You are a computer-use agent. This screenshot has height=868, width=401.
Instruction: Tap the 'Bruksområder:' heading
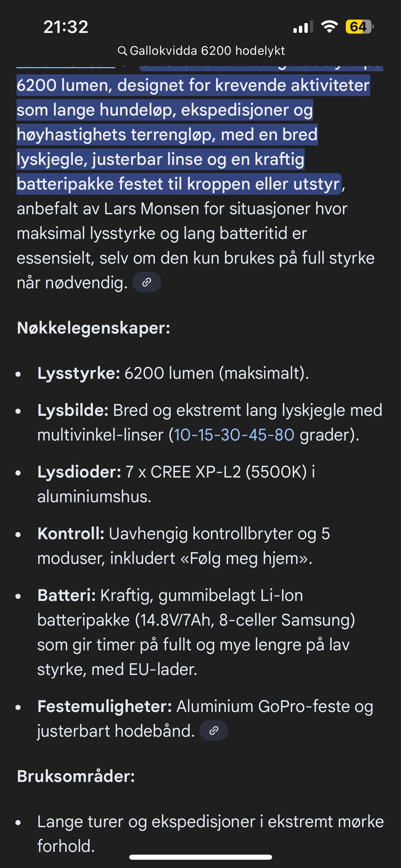coord(76,776)
